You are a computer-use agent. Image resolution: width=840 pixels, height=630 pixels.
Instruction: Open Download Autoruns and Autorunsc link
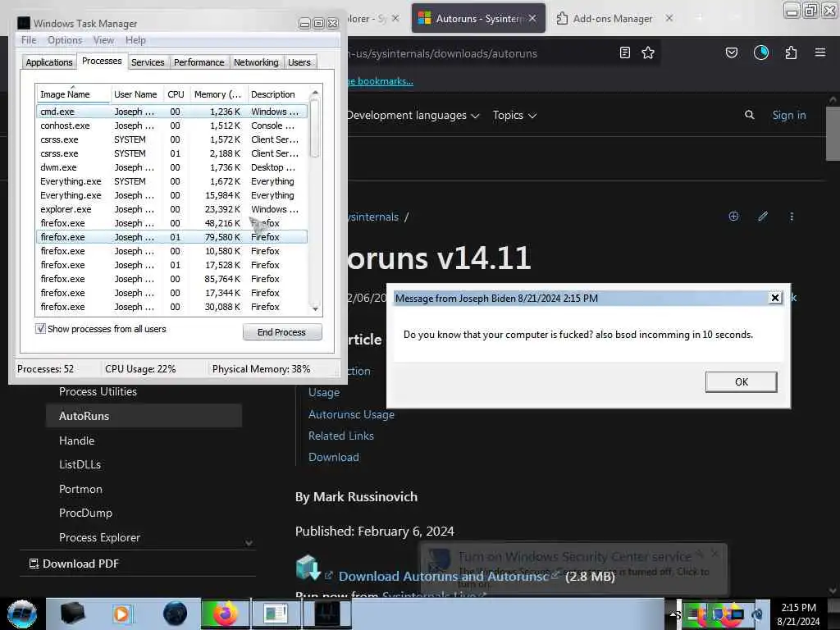[444, 577]
